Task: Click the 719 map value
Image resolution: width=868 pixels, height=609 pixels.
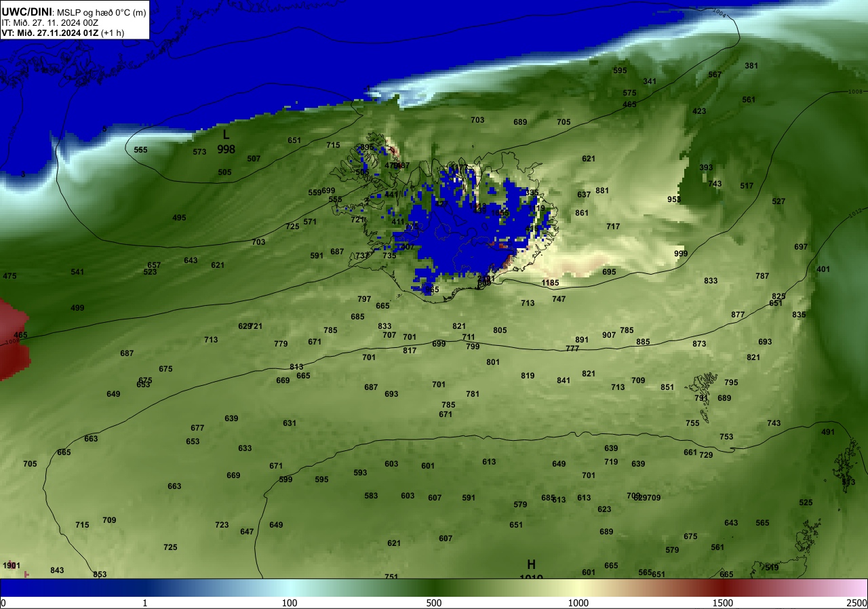Action: click(x=611, y=462)
